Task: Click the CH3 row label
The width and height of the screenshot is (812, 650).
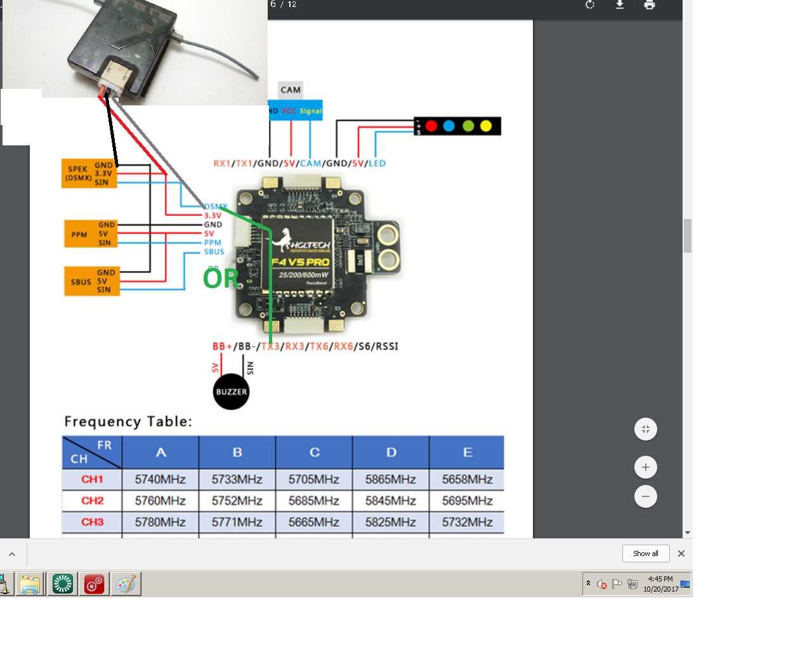Action: [92, 522]
